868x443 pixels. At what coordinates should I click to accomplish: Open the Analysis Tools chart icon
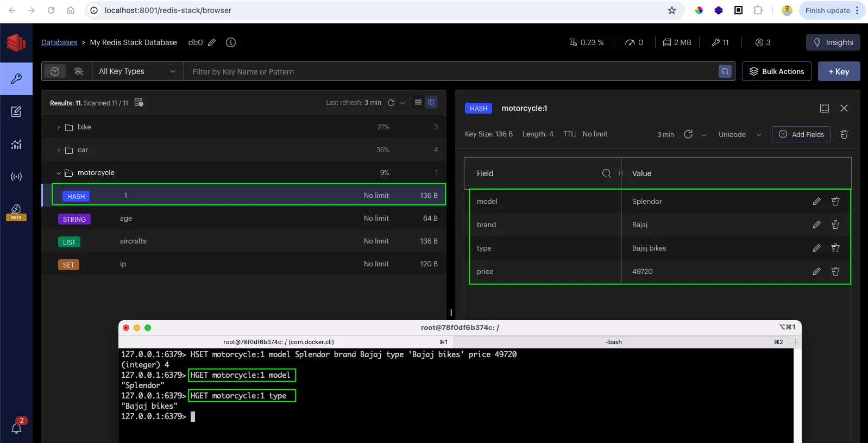tap(16, 144)
